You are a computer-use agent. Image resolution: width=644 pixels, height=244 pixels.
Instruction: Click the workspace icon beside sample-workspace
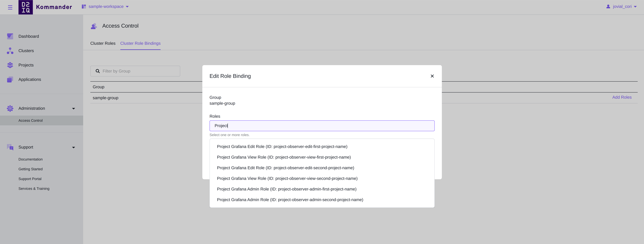pos(84,7)
